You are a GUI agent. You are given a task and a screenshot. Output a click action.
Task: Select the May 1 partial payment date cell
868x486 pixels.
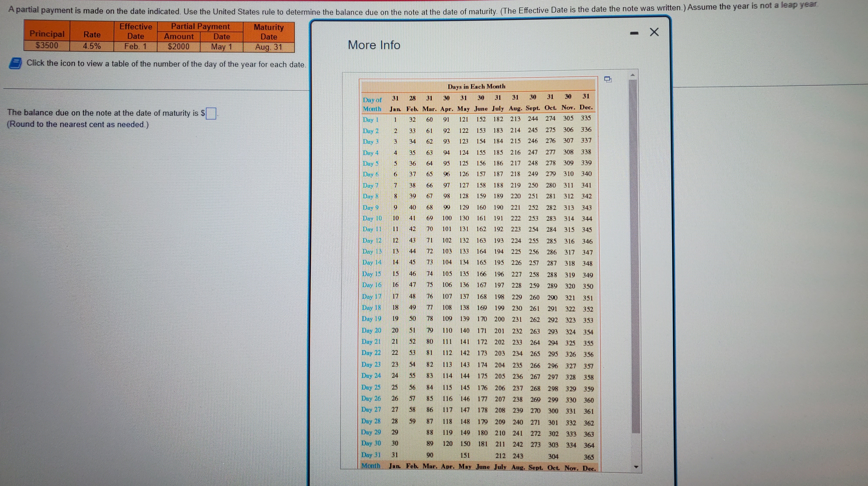tap(221, 47)
